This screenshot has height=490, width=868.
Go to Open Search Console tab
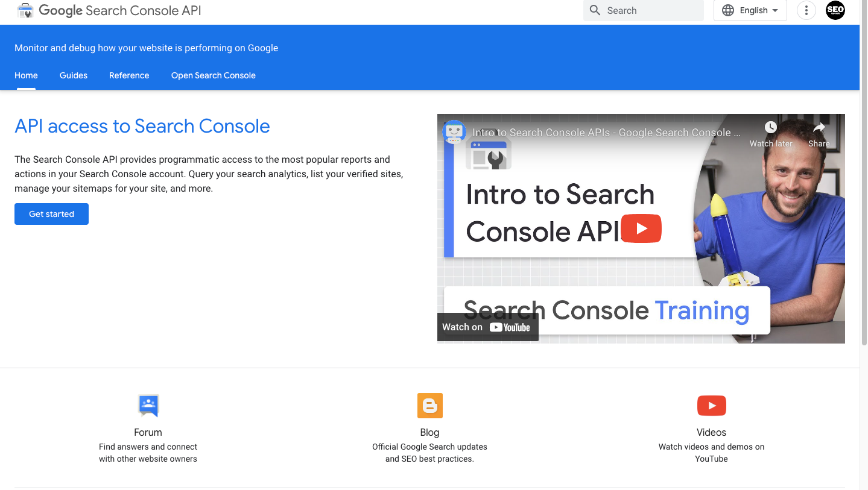[214, 75]
